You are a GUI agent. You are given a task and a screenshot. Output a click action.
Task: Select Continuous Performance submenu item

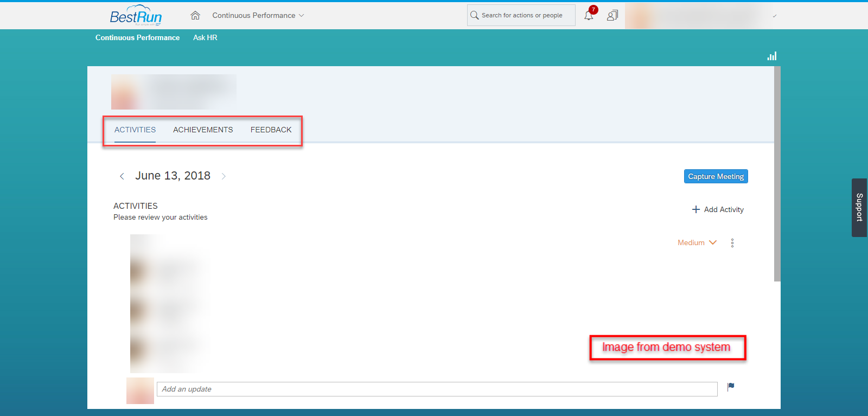coord(138,37)
